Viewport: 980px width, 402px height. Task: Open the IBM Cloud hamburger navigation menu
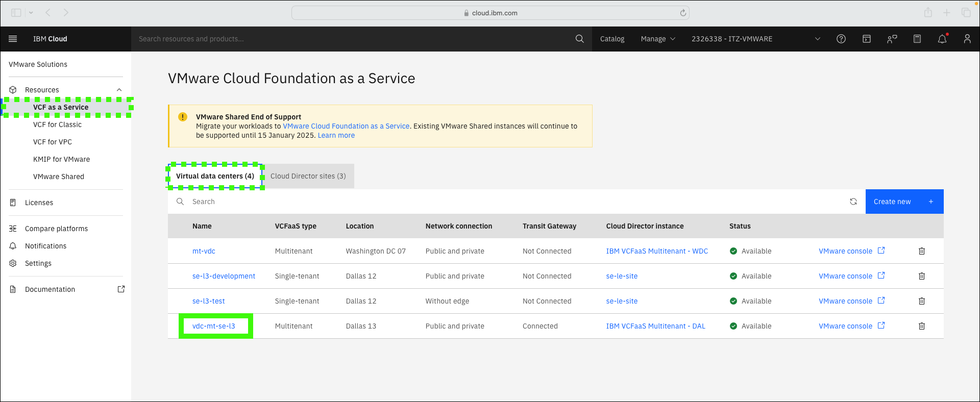pyautogui.click(x=13, y=39)
